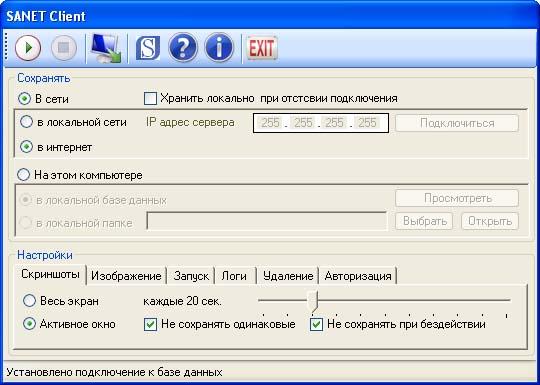The width and height of the screenshot is (540, 385).
Task: Open the 'Запуск' tab
Action: [x=191, y=276]
